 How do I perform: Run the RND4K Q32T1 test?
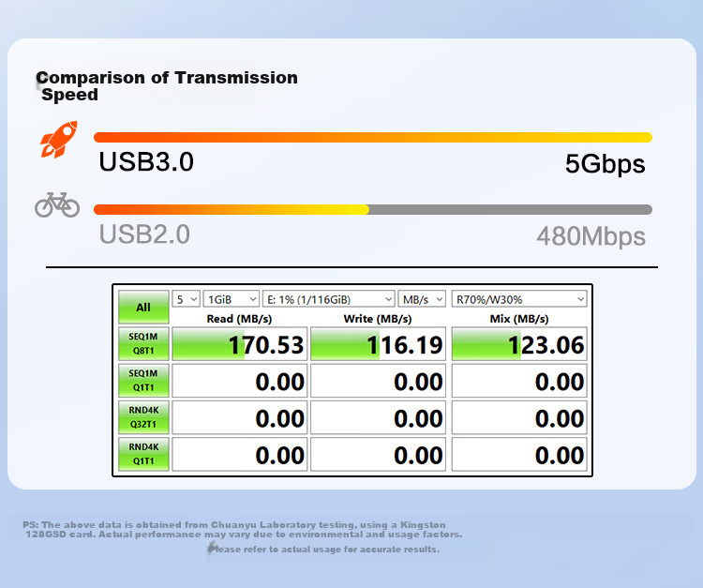pos(143,417)
